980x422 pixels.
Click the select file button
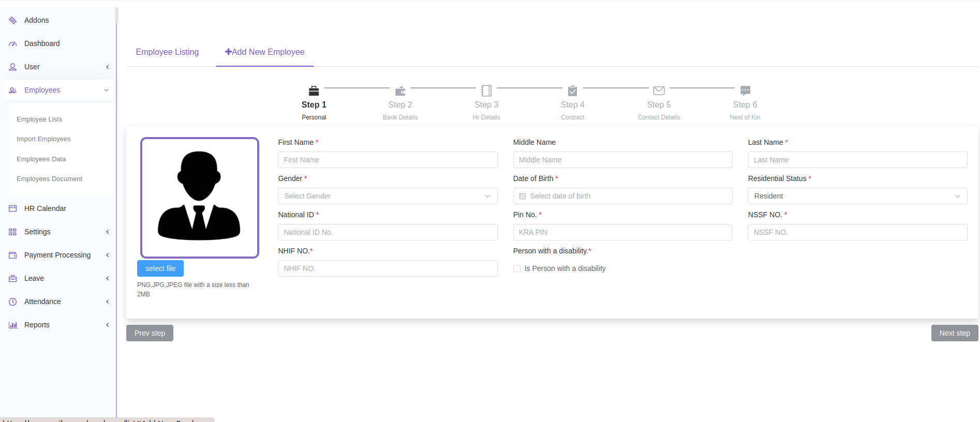pos(160,268)
